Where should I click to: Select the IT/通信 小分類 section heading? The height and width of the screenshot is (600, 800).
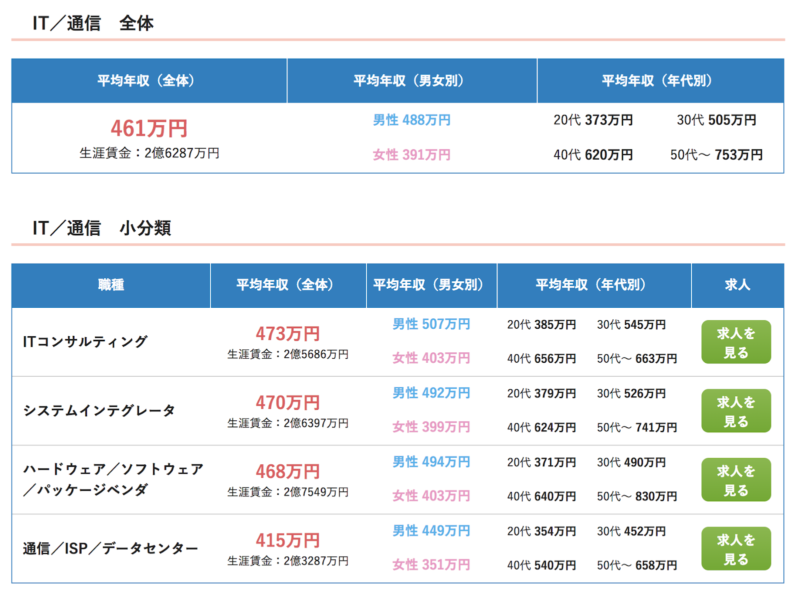(102, 228)
